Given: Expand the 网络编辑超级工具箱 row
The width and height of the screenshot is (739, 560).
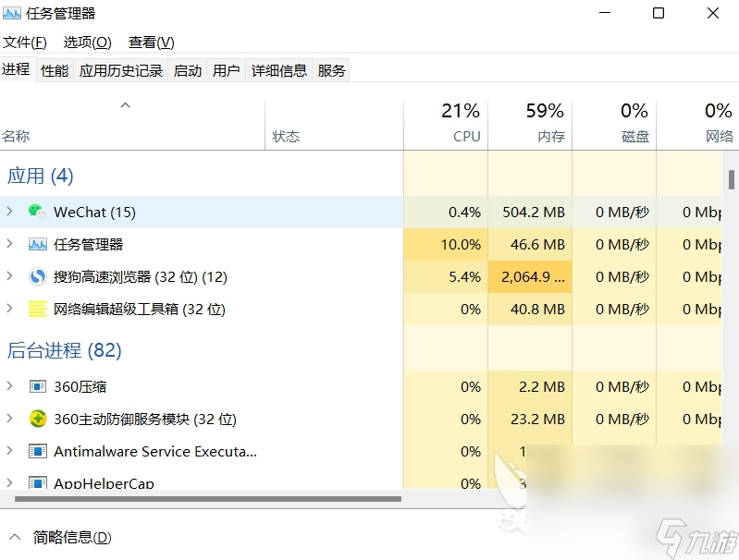Looking at the screenshot, I should pos(9,309).
